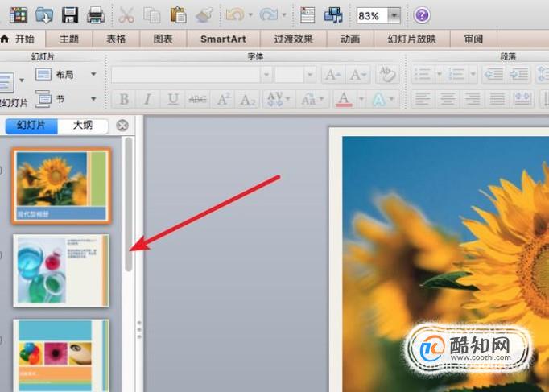Image resolution: width=549 pixels, height=392 pixels.
Task: Click the increase indent icon
Action: tap(519, 75)
